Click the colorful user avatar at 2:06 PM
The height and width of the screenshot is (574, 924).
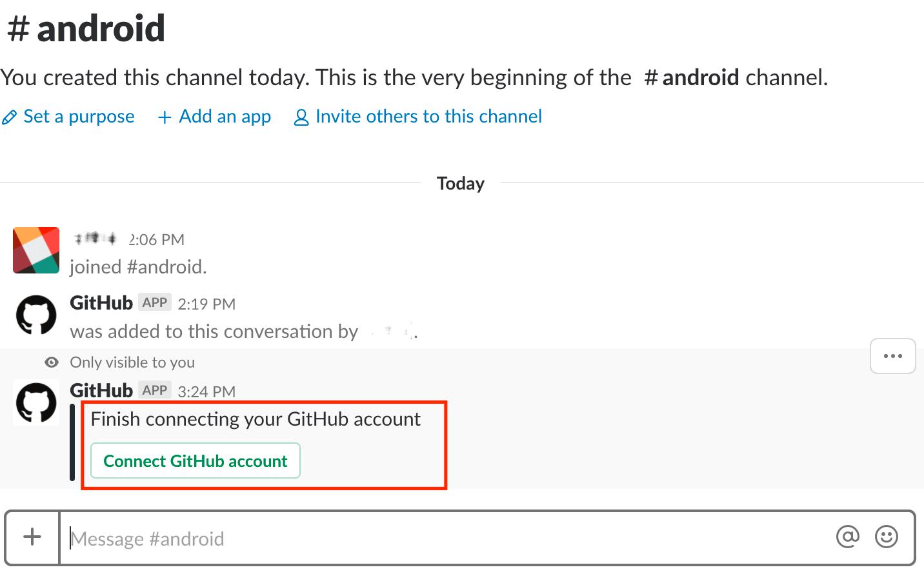[x=36, y=250]
